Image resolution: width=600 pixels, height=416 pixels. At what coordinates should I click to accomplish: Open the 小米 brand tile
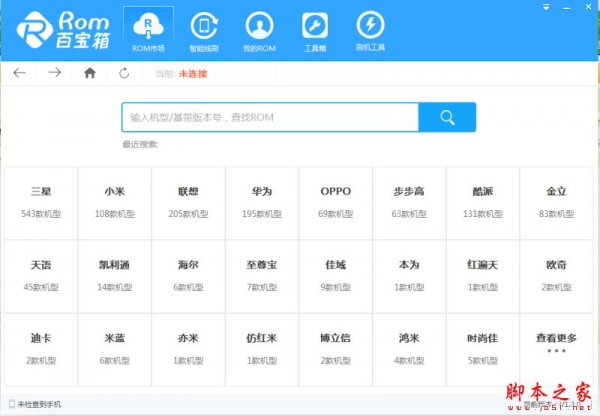tap(115, 203)
